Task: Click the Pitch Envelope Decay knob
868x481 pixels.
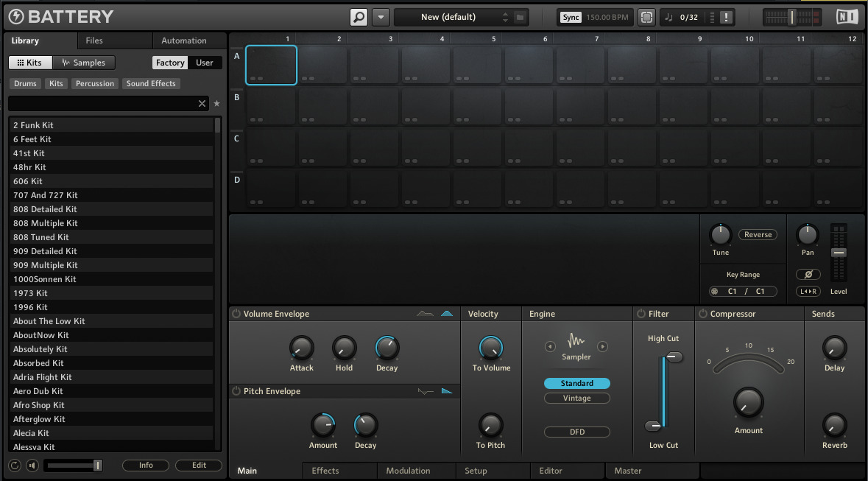Action: (x=365, y=426)
